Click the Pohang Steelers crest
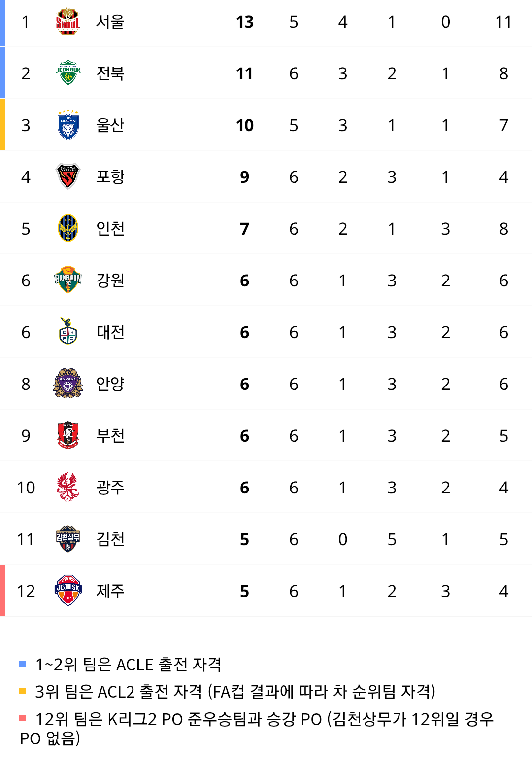 point(68,176)
